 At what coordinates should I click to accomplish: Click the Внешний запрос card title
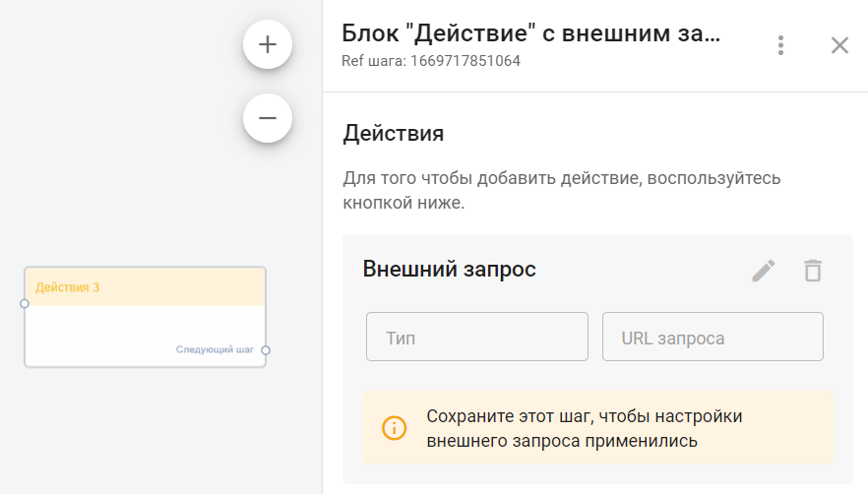pos(449,269)
